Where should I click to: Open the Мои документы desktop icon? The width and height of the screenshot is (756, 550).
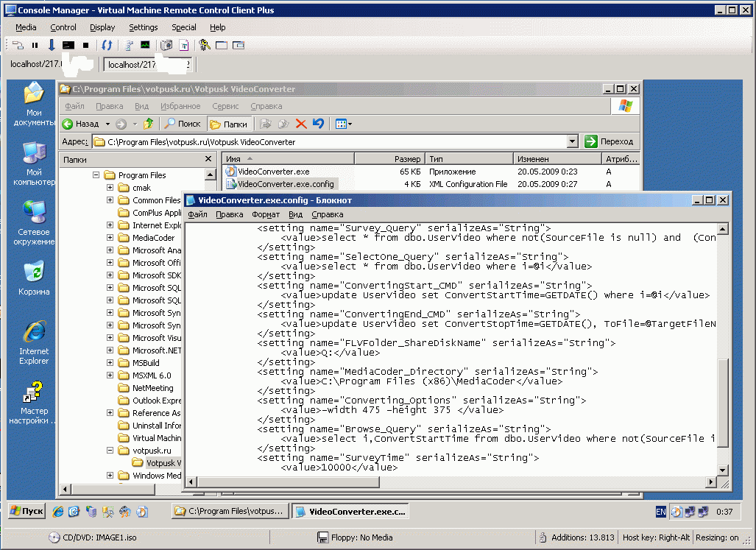coord(34,104)
